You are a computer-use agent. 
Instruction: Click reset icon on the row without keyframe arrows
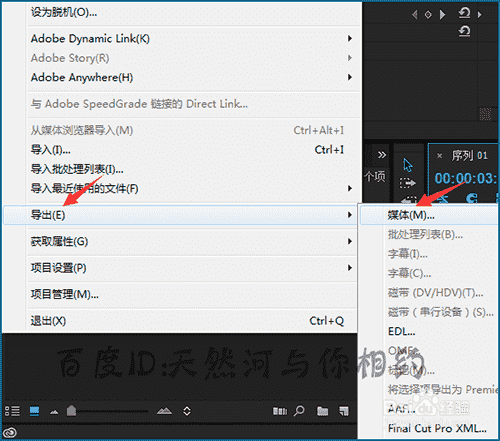(464, 31)
